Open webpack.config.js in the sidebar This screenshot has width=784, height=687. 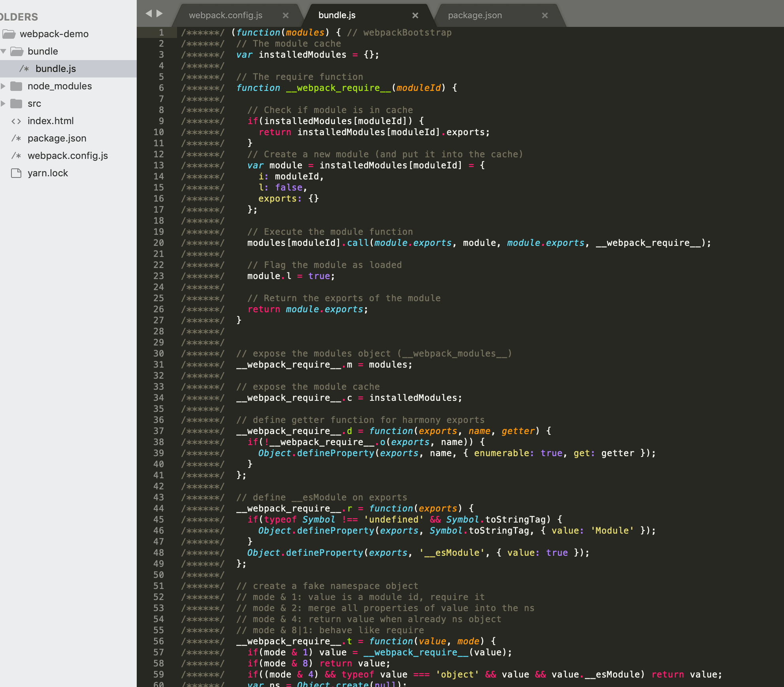coord(68,156)
